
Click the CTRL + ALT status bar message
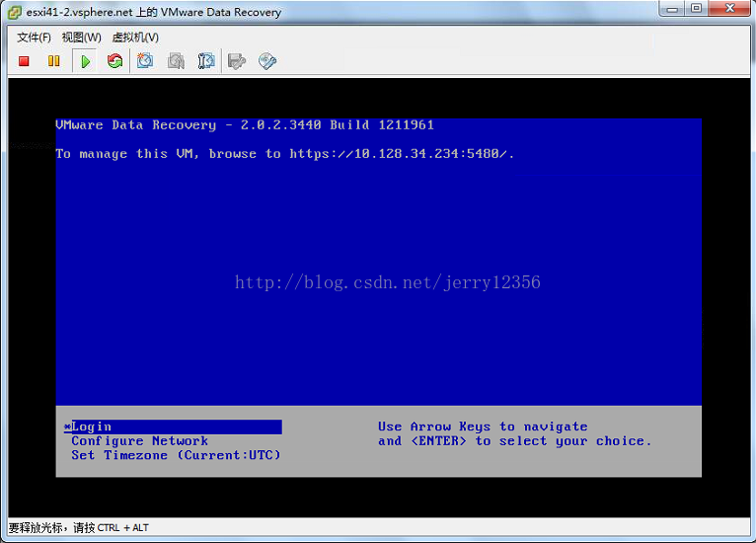tap(79, 528)
